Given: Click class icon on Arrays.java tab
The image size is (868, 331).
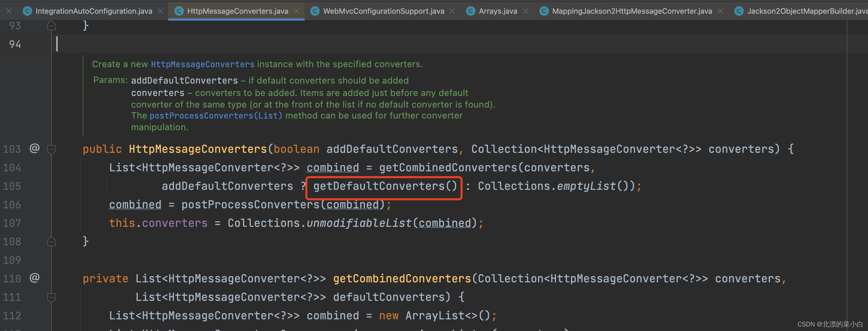Looking at the screenshot, I should [x=471, y=11].
